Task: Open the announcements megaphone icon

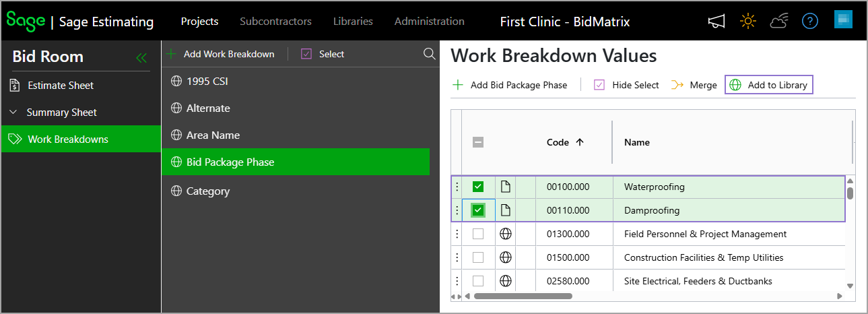Action: tap(716, 22)
